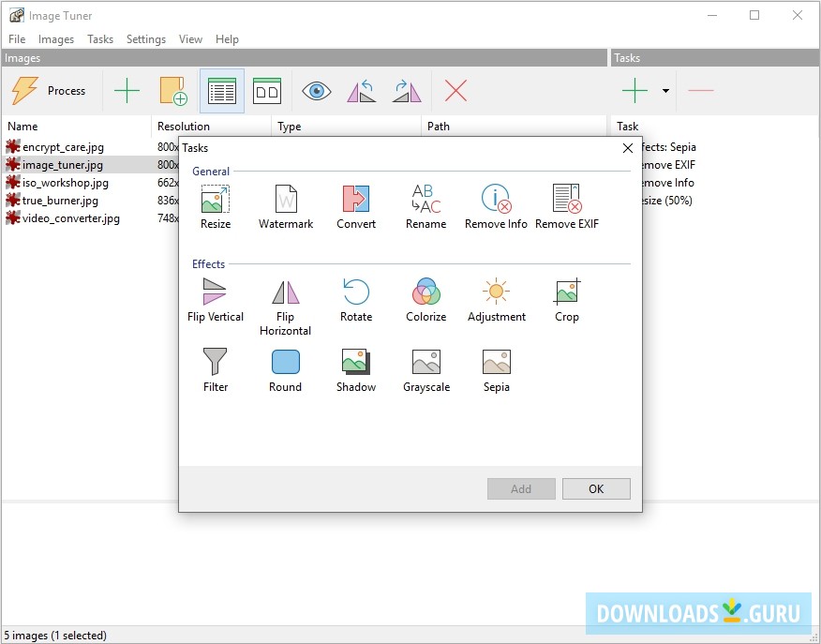Screen dimensions: 821x644
Task: Click the green plus in Tasks panel
Action: coord(634,91)
